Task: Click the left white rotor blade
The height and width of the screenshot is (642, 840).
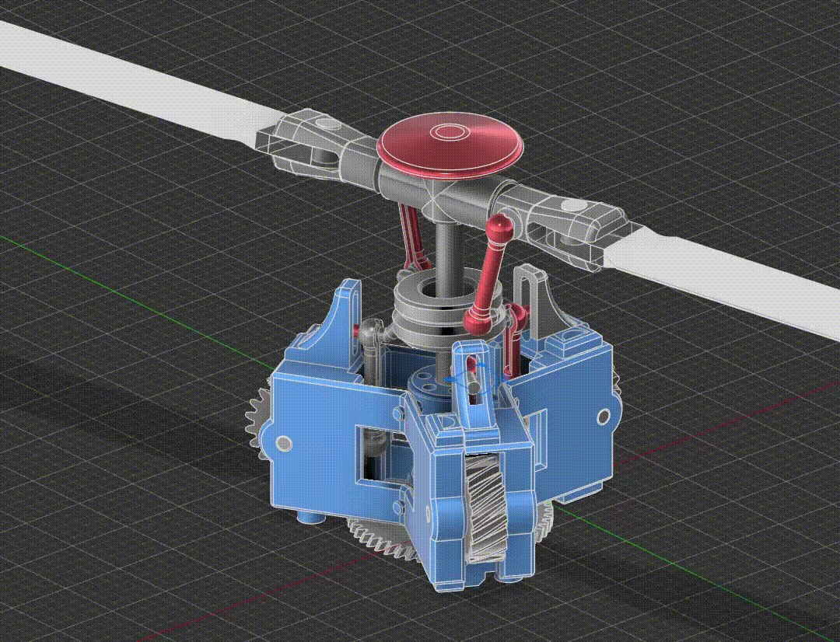Action: pyautogui.click(x=117, y=62)
